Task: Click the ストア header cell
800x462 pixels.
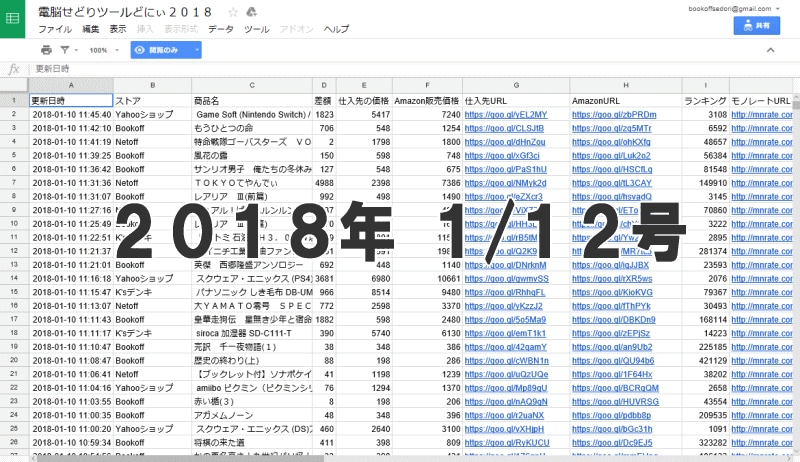Action: click(x=153, y=100)
